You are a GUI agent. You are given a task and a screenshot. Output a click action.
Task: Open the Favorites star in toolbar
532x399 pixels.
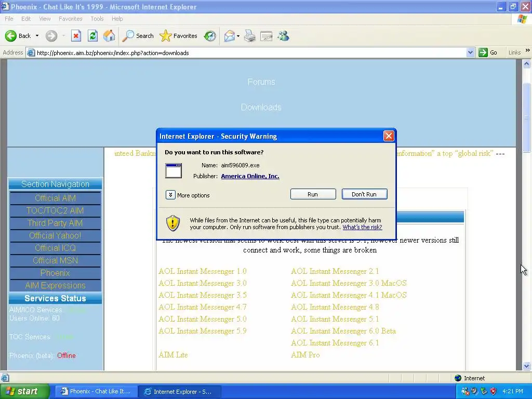(166, 36)
